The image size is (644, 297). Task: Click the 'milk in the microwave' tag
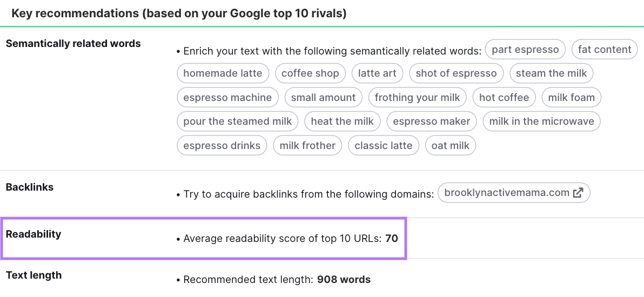click(541, 122)
